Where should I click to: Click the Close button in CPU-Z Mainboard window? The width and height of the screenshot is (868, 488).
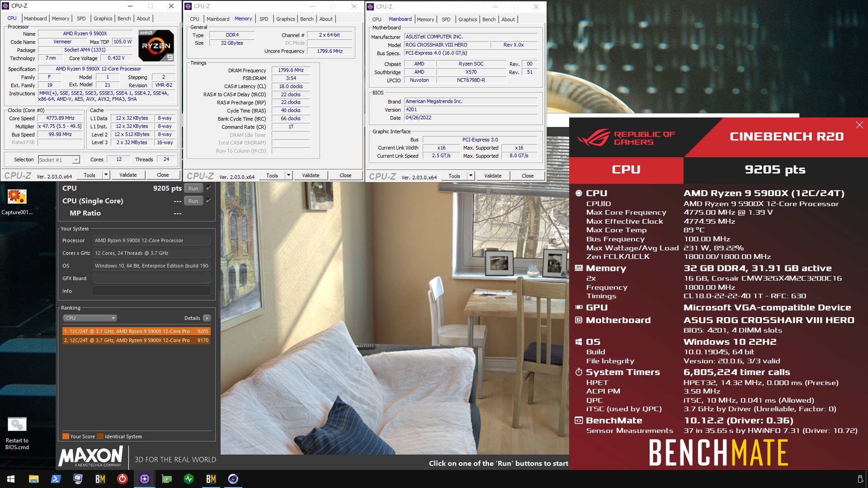(528, 176)
